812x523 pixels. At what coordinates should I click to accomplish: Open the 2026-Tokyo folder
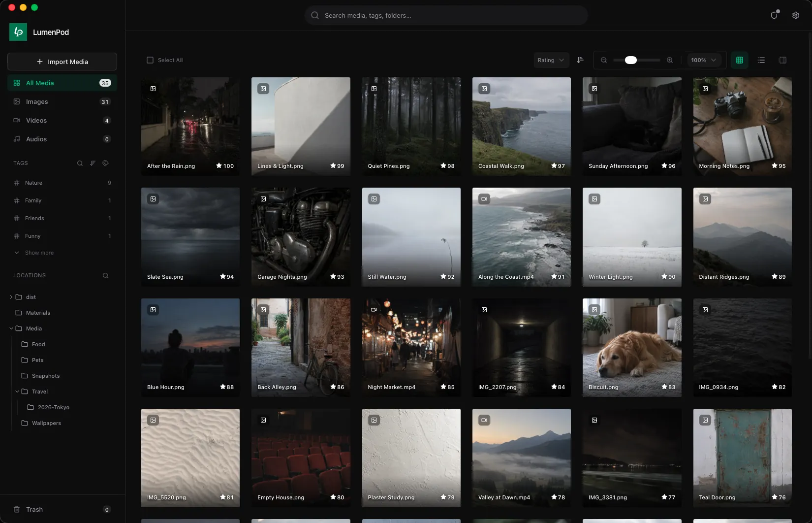click(53, 407)
